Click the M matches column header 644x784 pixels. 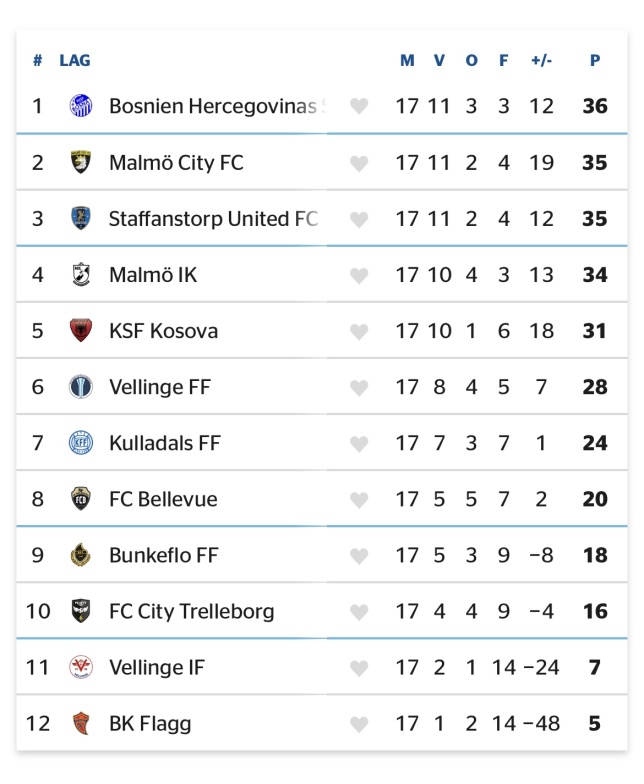[407, 60]
